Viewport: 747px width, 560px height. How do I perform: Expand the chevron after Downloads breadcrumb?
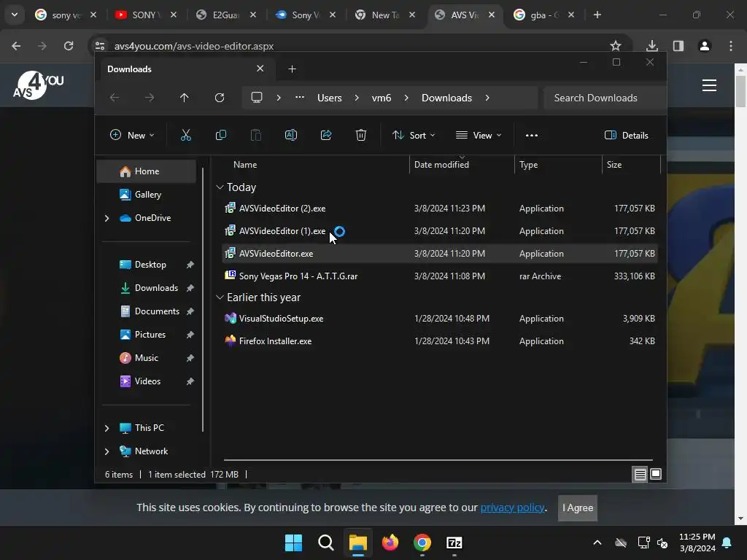click(x=487, y=98)
